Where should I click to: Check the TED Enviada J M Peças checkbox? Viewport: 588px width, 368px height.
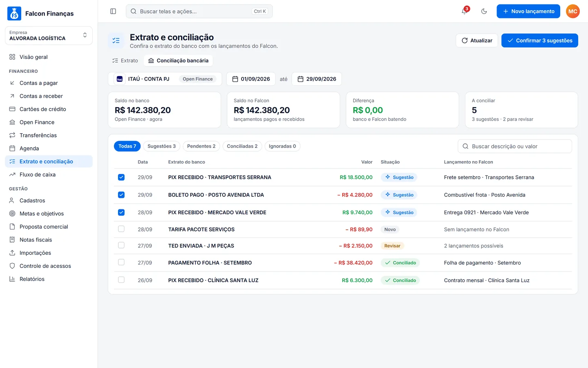pos(121,245)
